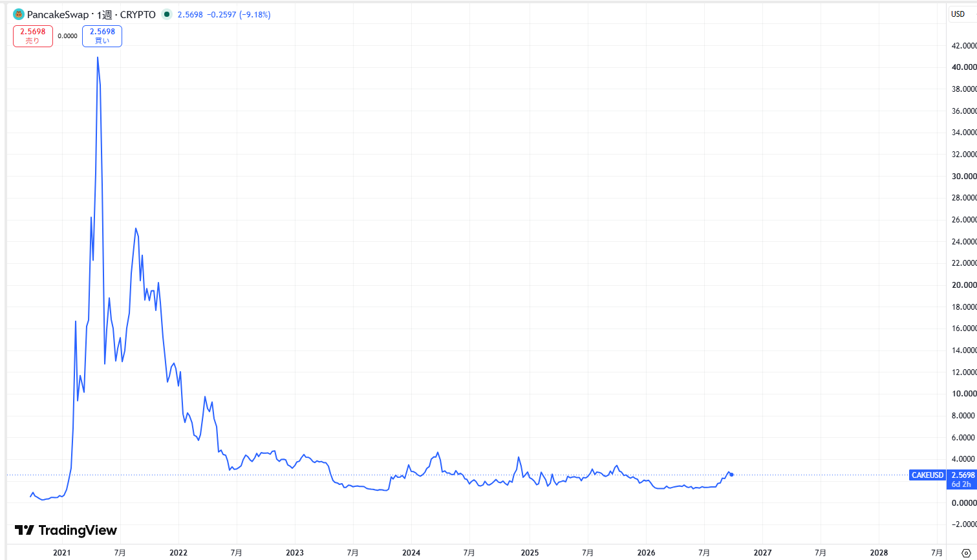The height and width of the screenshot is (560, 977).
Task: Open chart settings hexagon gear icon
Action: 966,553
